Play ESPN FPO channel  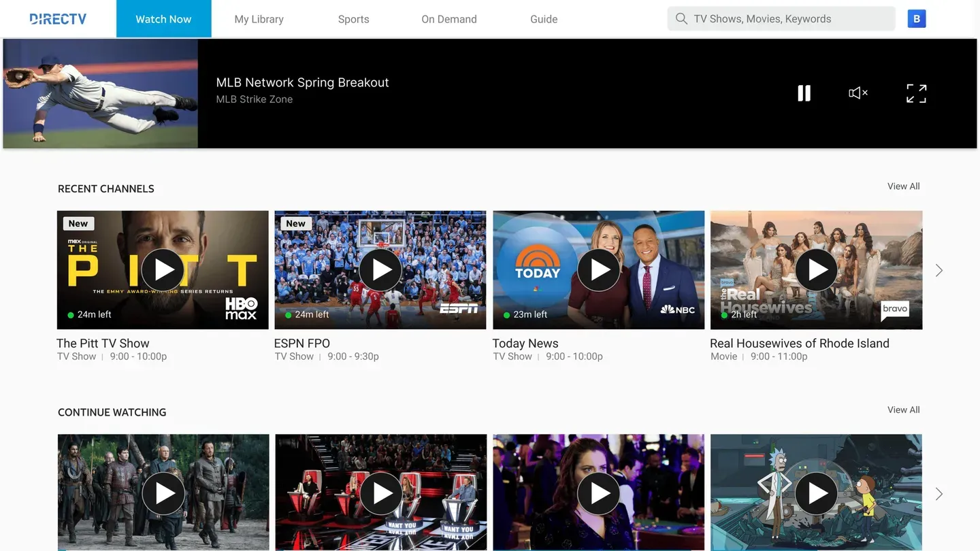click(x=381, y=270)
